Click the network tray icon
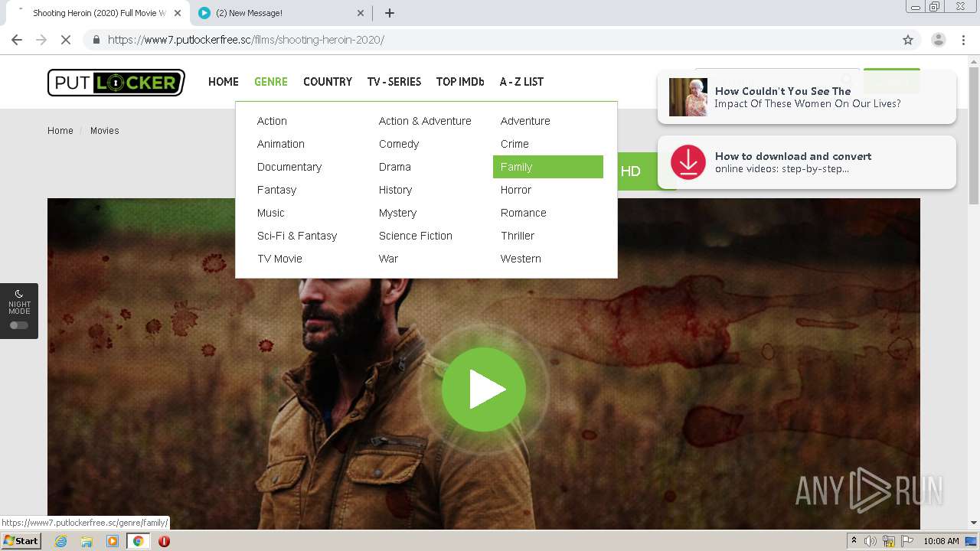 pos(889,541)
